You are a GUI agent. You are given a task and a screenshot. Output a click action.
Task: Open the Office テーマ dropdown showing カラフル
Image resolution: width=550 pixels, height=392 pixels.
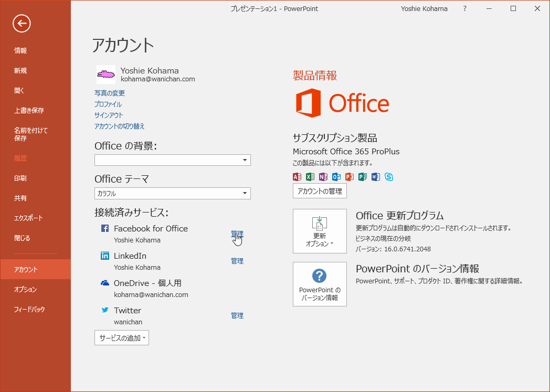coord(173,193)
